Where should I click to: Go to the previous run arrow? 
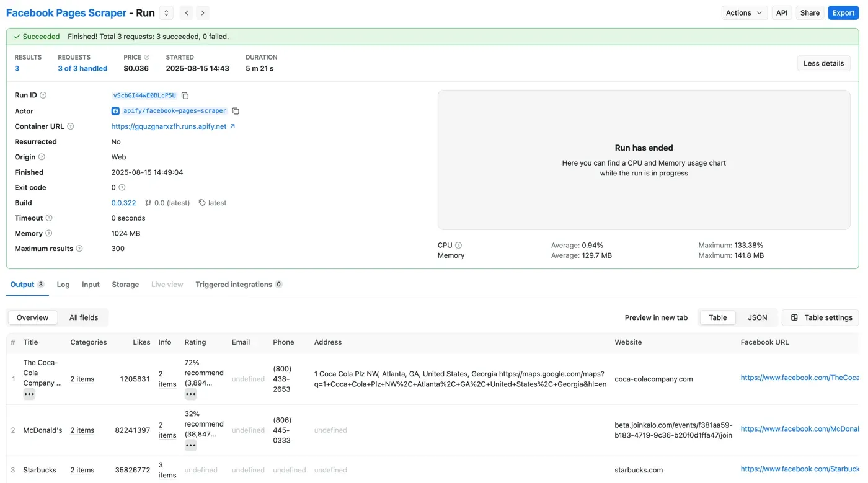coord(187,12)
